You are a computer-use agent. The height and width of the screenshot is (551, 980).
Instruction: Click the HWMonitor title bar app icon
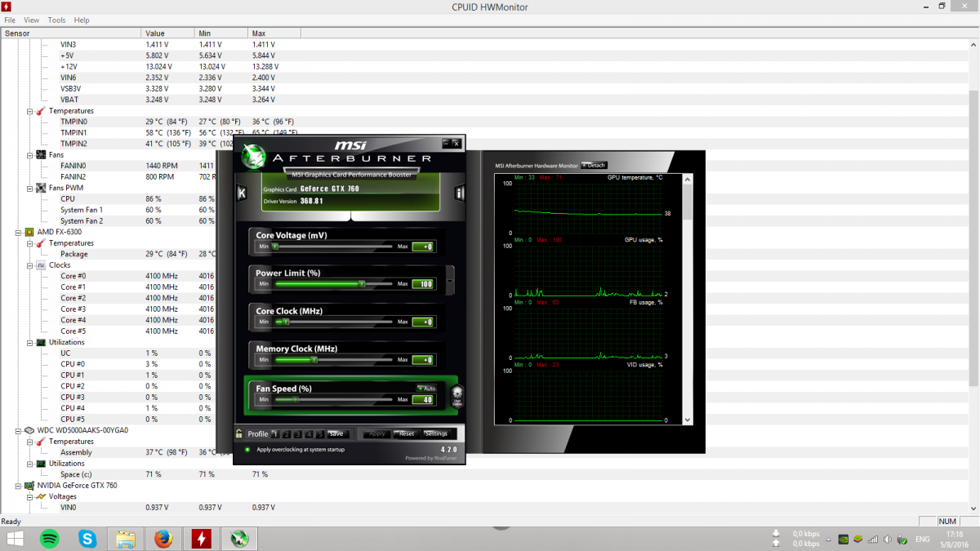(7, 7)
